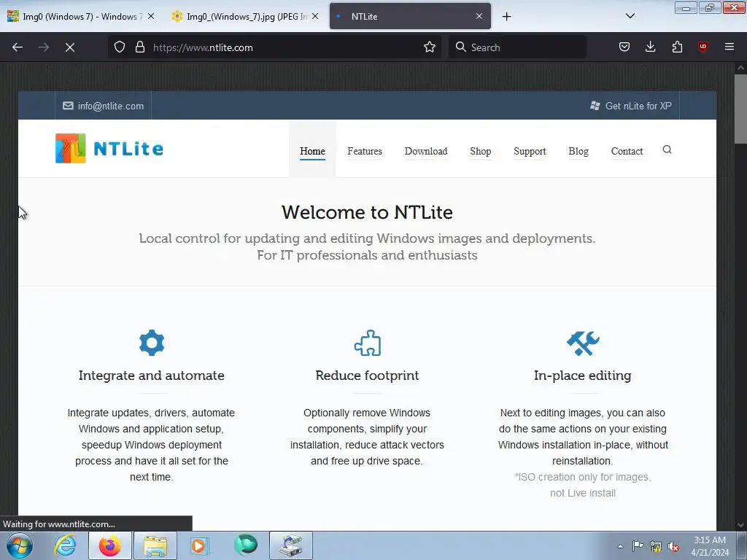Click the scrollbar down arrow

tap(740, 525)
